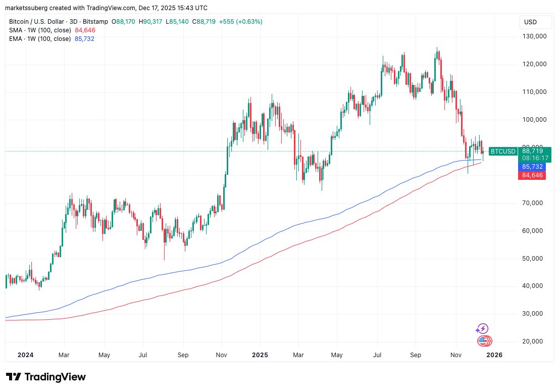The image size is (559, 392).
Task: Click the 130,000 price scale label
Action: coord(534,36)
